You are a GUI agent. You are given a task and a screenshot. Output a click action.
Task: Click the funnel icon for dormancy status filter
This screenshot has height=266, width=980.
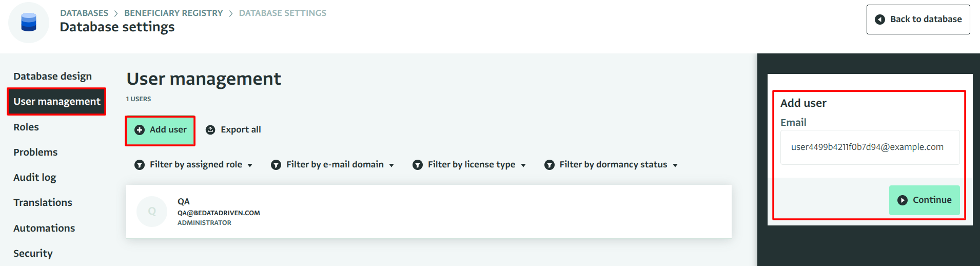pos(550,165)
